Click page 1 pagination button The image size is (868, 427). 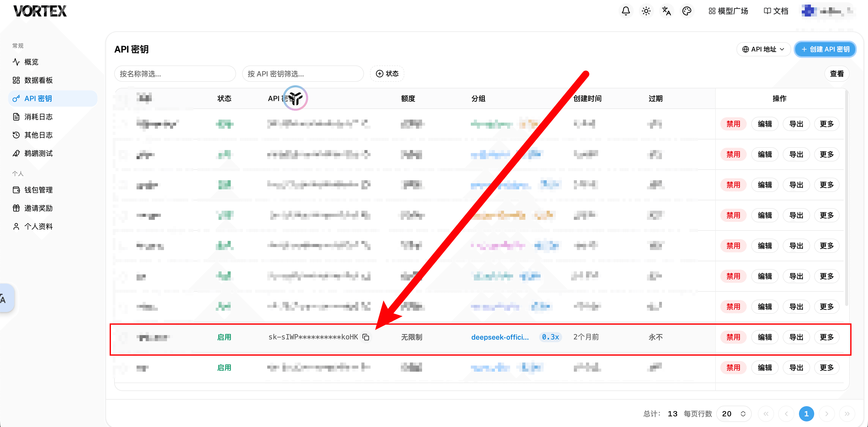point(806,414)
